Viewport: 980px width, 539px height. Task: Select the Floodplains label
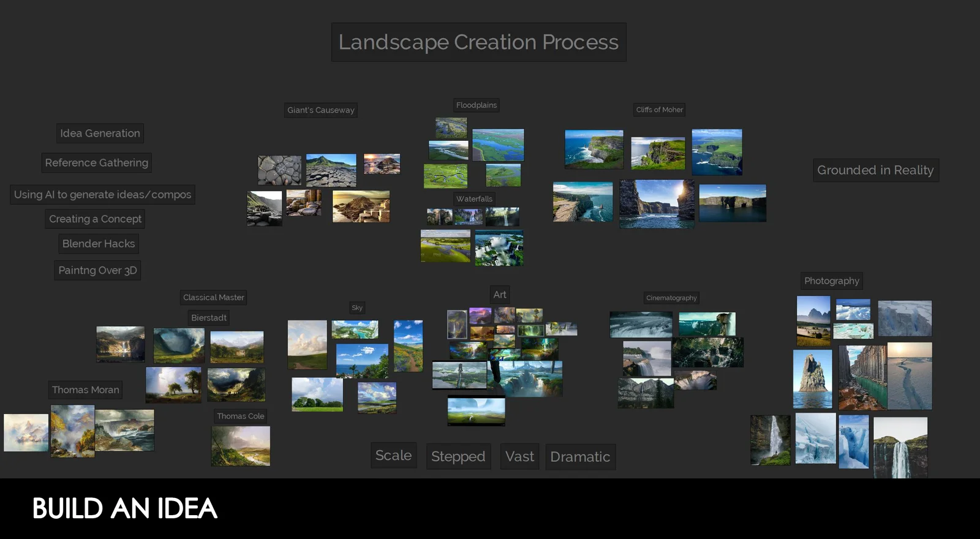[477, 105]
